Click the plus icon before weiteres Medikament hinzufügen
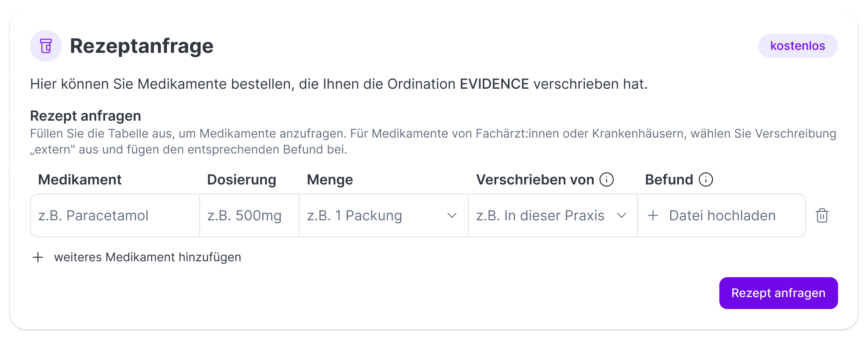This screenshot has height=339, width=868. pos(38,257)
